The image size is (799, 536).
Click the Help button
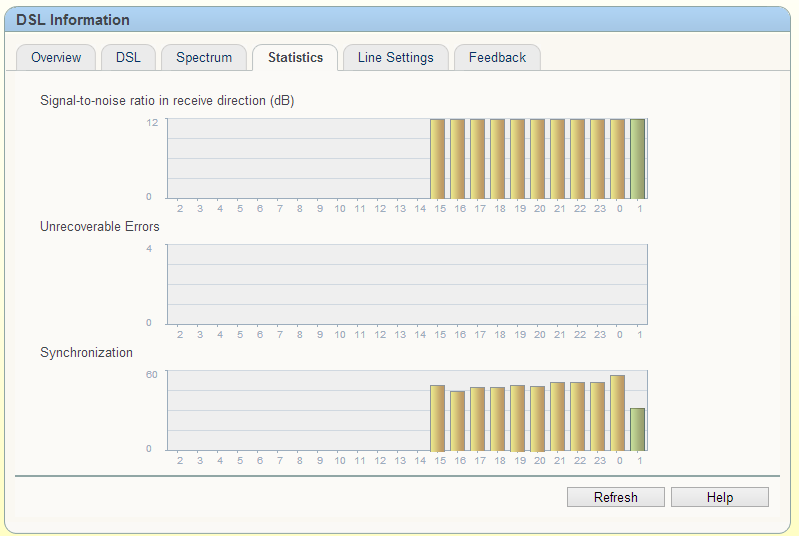click(719, 497)
